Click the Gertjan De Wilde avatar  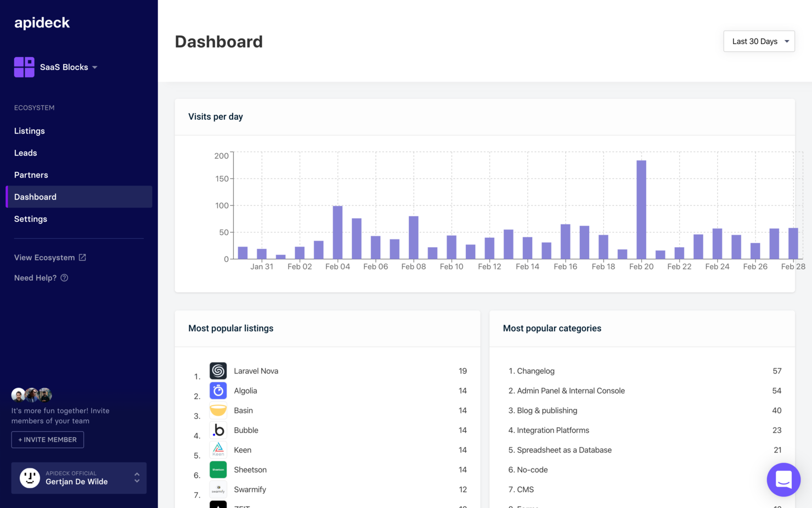coord(30,478)
